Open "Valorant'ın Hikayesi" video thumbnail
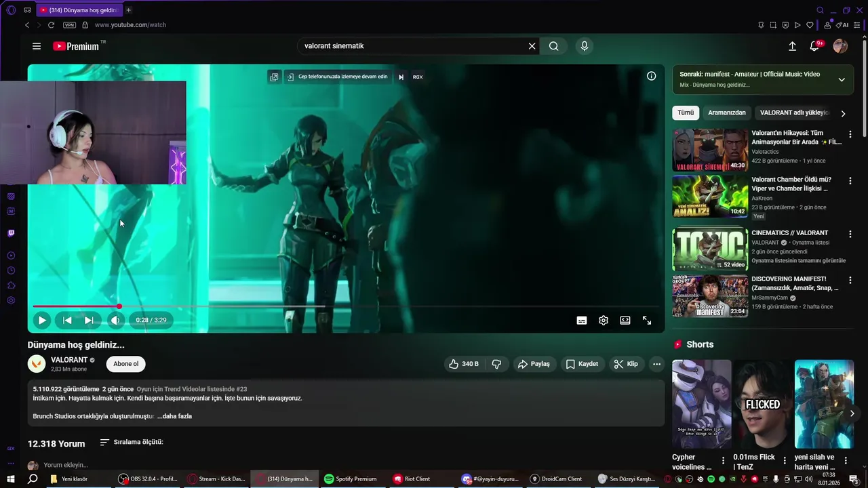 (710, 150)
